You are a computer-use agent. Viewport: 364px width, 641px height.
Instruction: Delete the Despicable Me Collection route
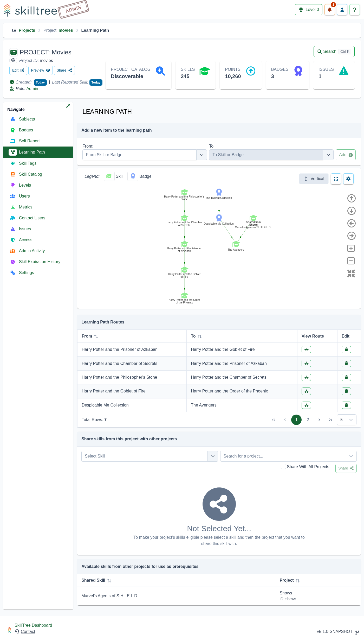[346, 405]
